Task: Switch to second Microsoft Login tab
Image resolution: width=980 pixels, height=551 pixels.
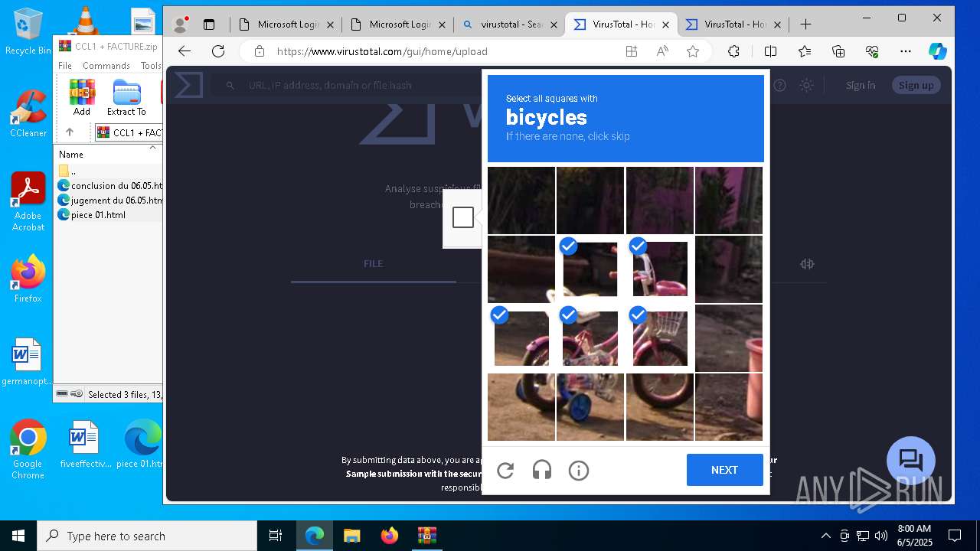Action: coord(398,24)
